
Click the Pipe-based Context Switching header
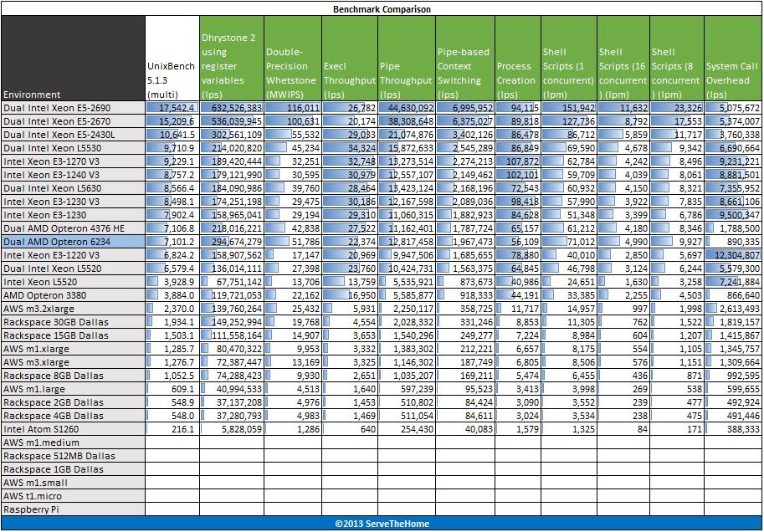coord(464,59)
